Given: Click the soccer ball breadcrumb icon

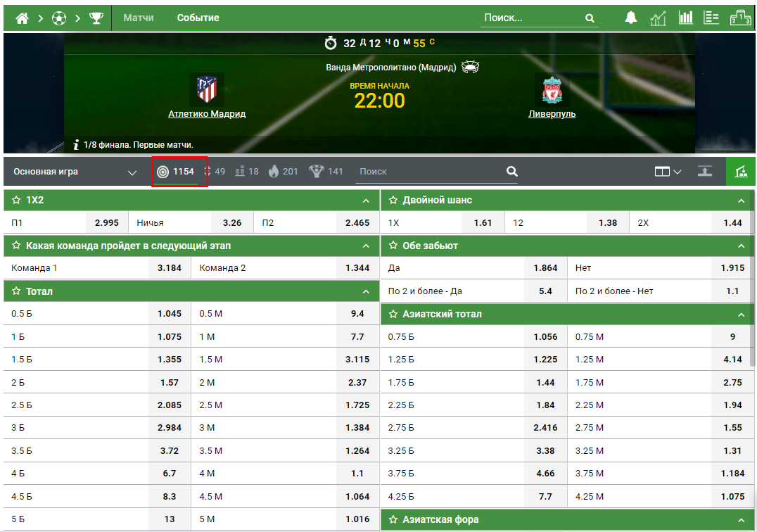Looking at the screenshot, I should pos(59,18).
